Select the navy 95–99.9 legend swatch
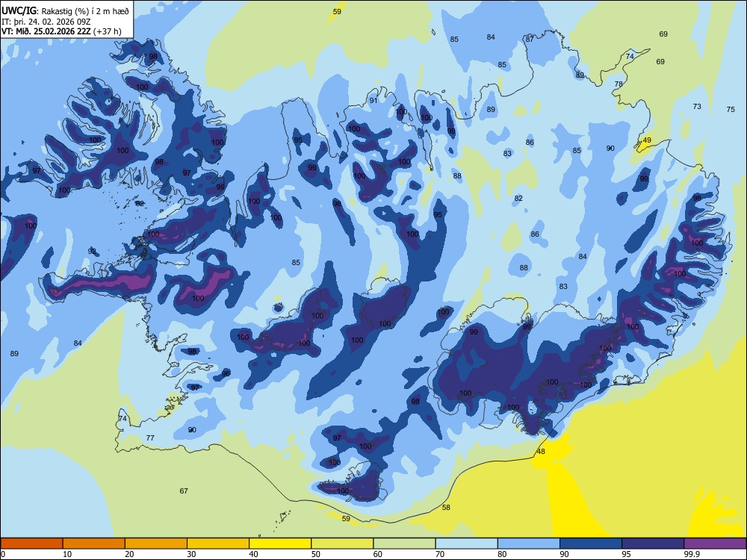Viewport: 747px width, 560px height. [653, 544]
